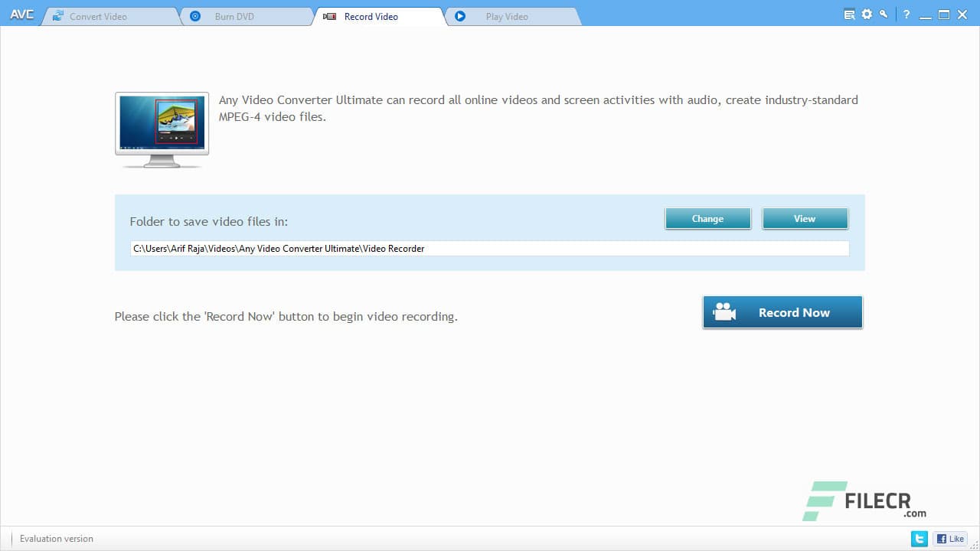Click the View folder button

click(x=805, y=218)
